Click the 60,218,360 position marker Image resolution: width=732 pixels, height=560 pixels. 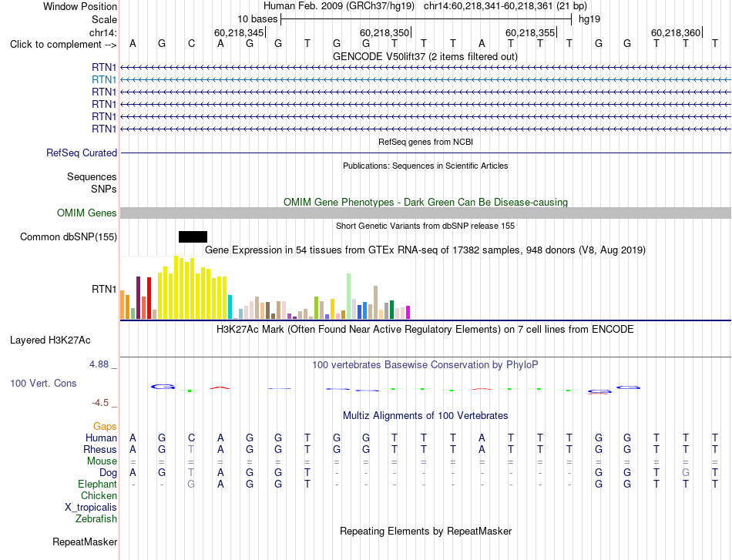pos(676,32)
